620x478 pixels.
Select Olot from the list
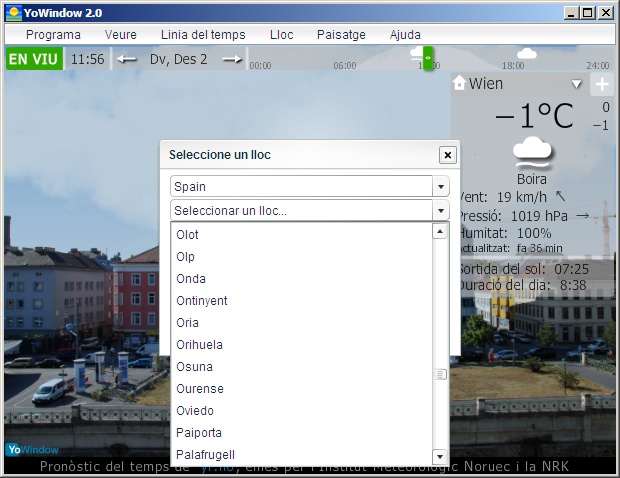pyautogui.click(x=301, y=234)
